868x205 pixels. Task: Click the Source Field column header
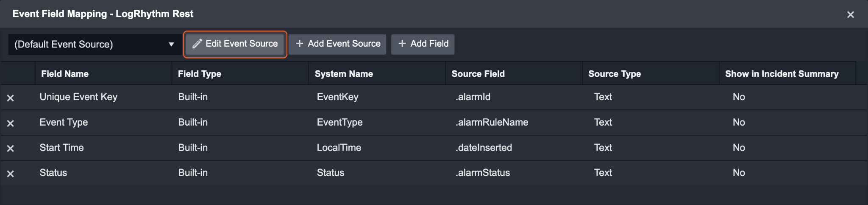pos(478,74)
